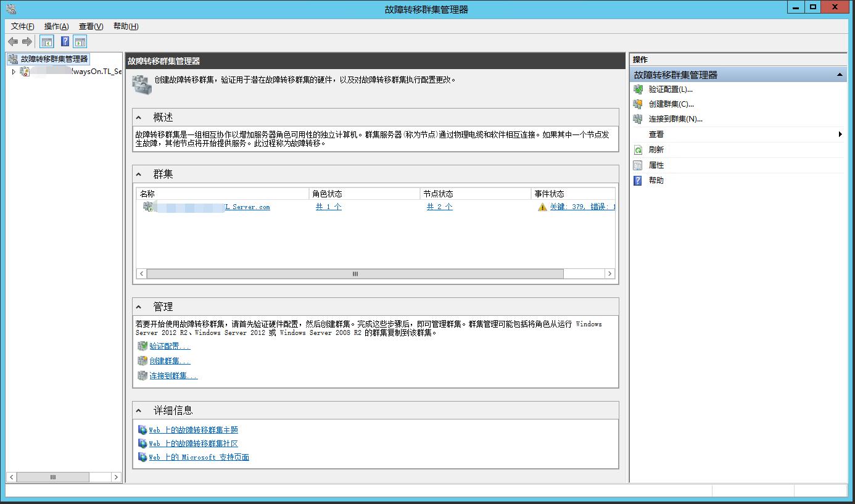
Task: Click the 角色状态 column header
Action: (x=365, y=194)
